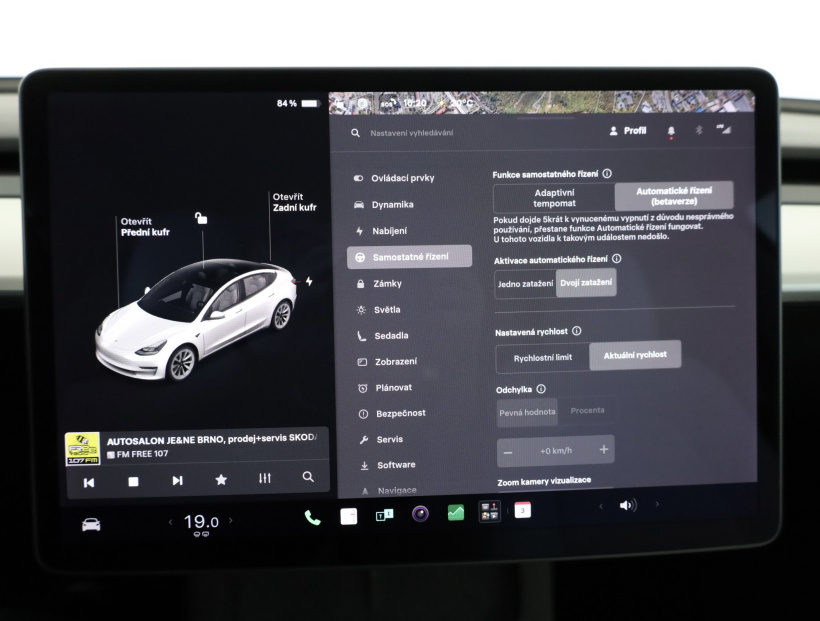Open the phone app in the dock
This screenshot has width=820, height=621.
pos(312,518)
